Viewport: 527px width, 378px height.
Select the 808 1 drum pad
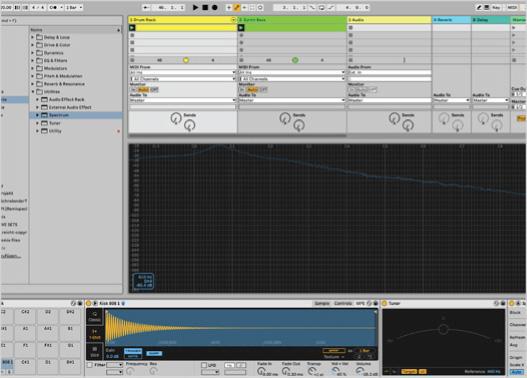pyautogui.click(x=7, y=362)
